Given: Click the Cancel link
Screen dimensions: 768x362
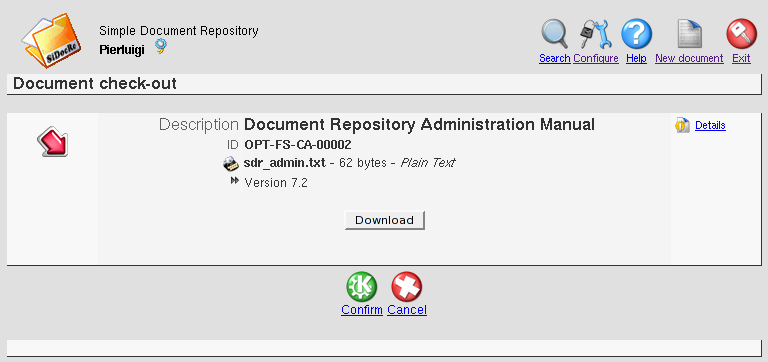Looking at the screenshot, I should click(407, 310).
